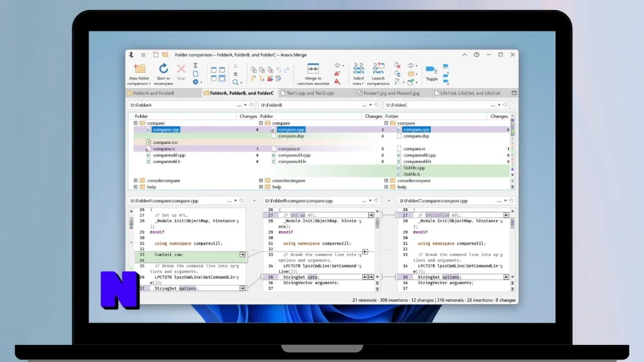644x362 pixels.
Task: Click Start or recompare
Action: coord(164,74)
